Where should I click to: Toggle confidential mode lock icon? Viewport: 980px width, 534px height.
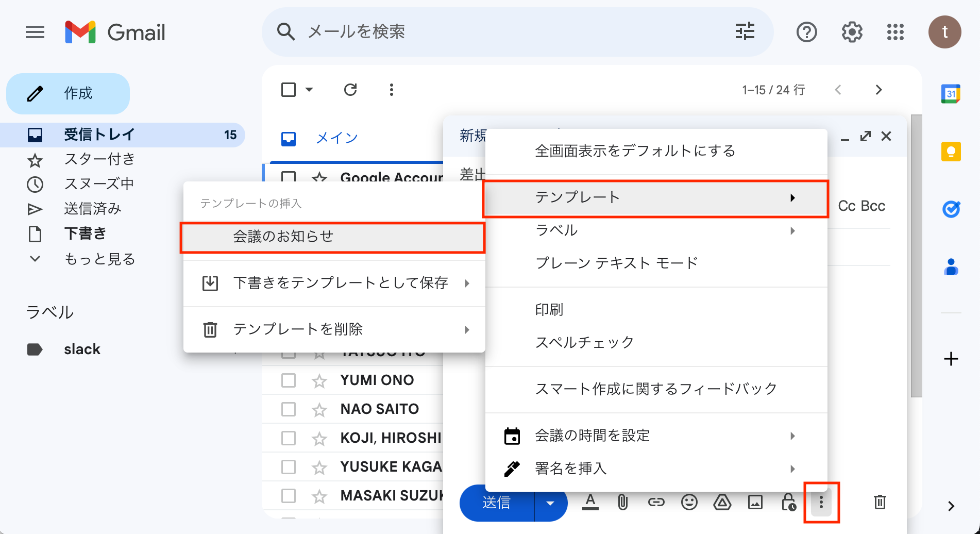tap(788, 502)
